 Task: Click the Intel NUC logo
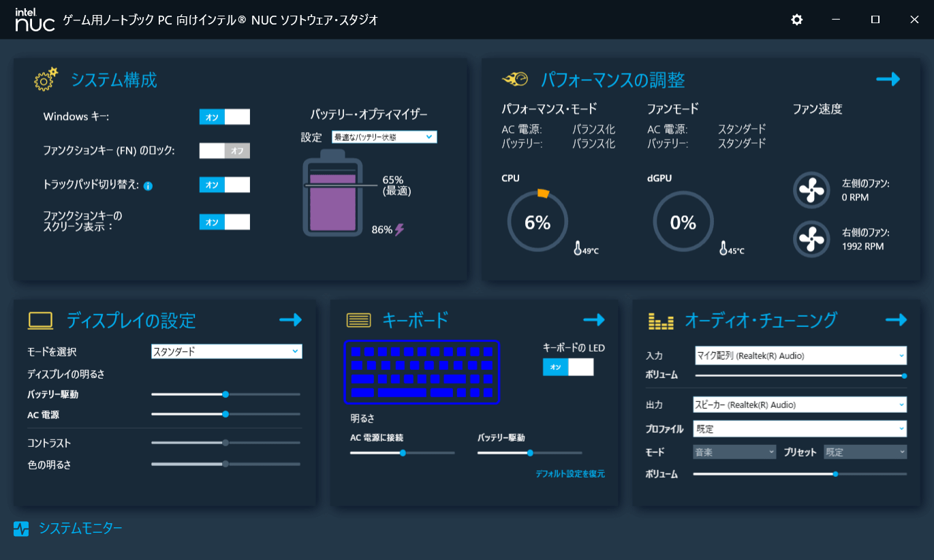(35, 20)
